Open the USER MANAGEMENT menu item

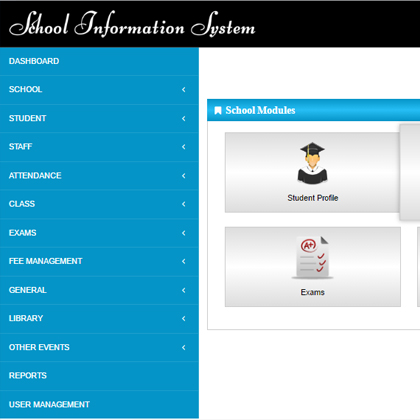click(x=99, y=405)
